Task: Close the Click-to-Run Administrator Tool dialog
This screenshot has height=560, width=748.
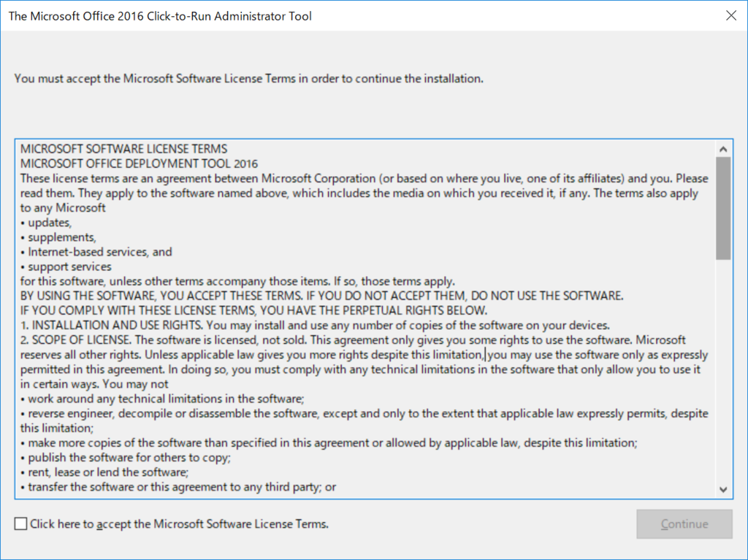Action: [730, 16]
